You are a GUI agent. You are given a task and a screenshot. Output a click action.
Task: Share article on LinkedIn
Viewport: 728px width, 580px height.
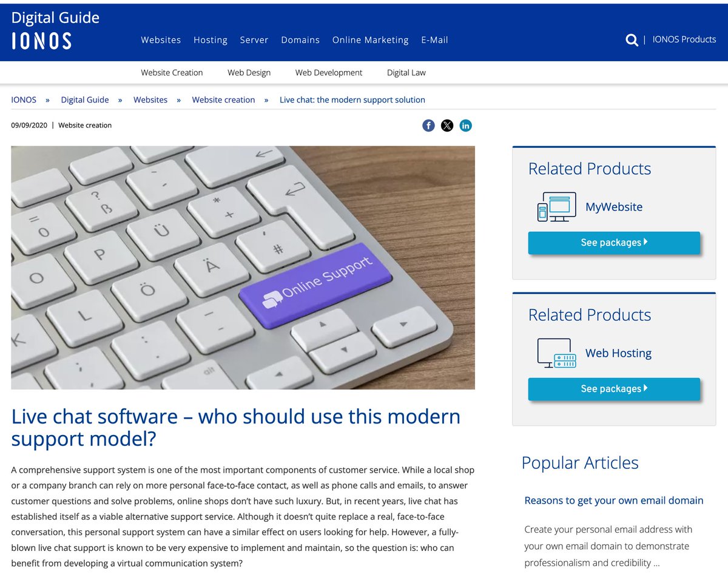click(465, 126)
